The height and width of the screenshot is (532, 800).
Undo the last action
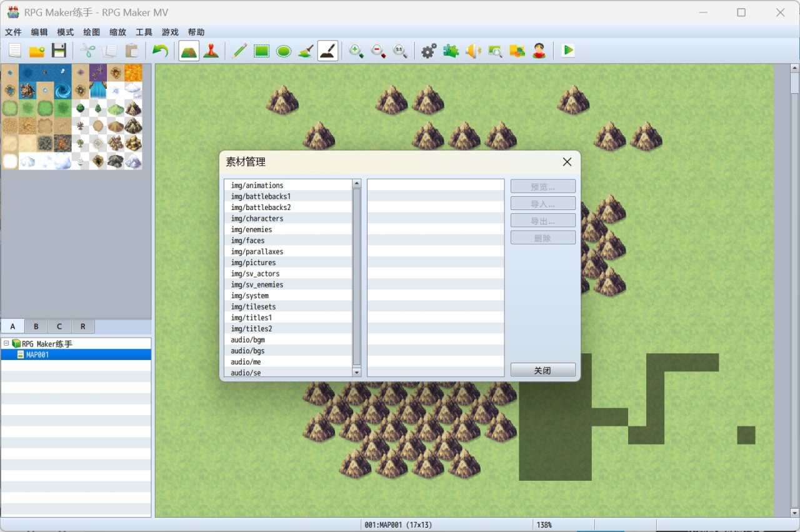pyautogui.click(x=160, y=51)
